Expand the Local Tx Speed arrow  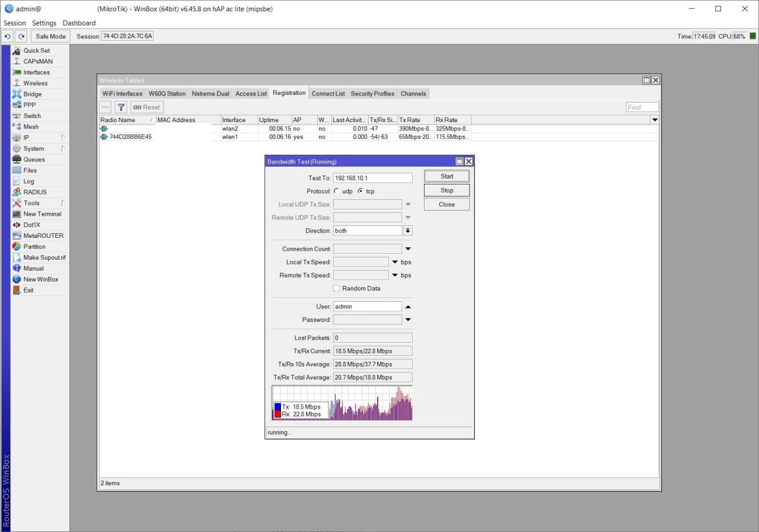(x=395, y=262)
